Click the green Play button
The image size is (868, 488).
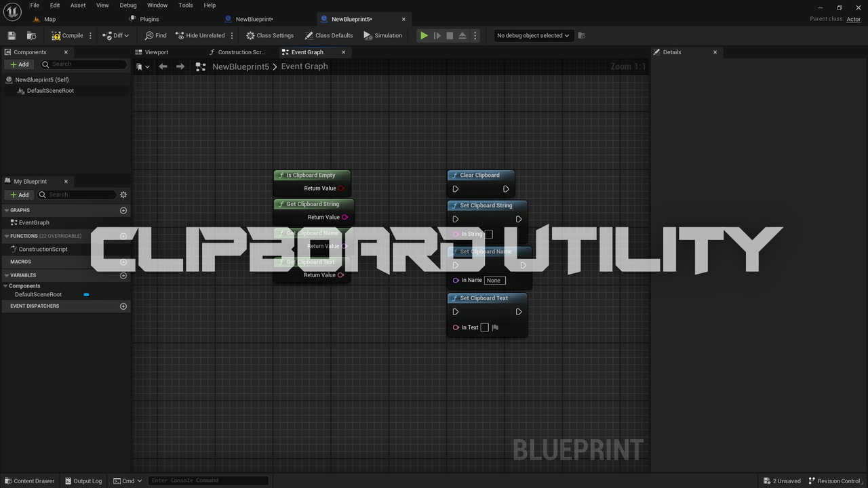(x=424, y=35)
